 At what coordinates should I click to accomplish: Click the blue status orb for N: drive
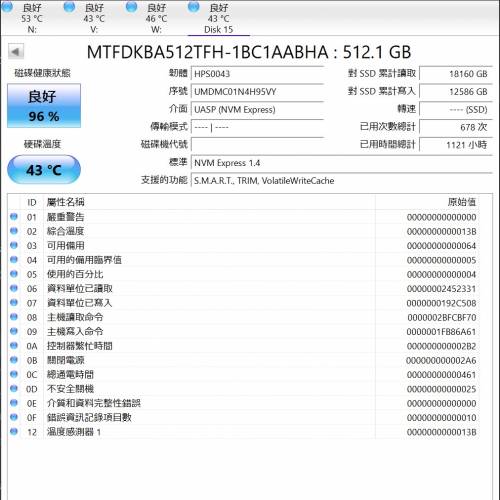[7, 7]
